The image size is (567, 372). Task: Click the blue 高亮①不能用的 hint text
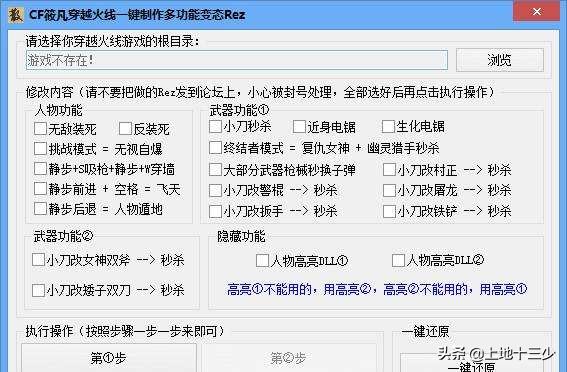[x=377, y=289]
